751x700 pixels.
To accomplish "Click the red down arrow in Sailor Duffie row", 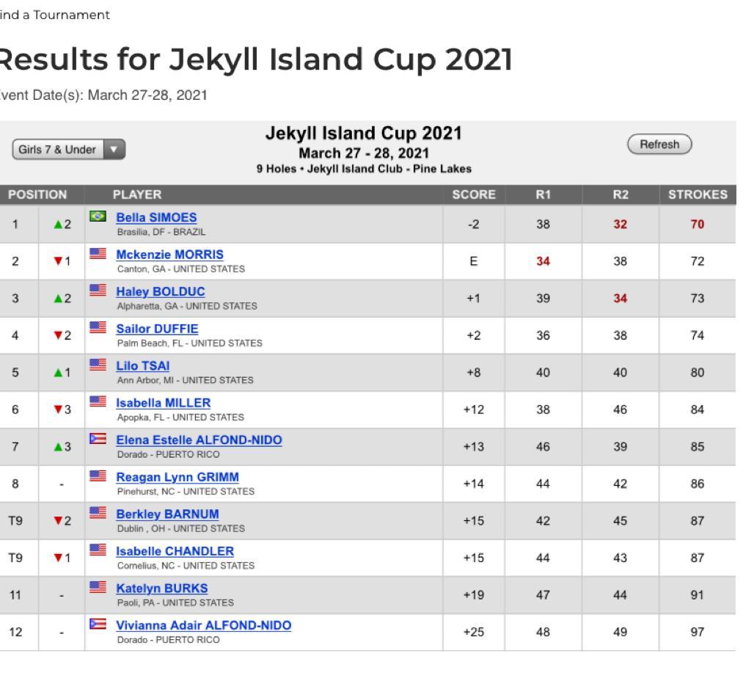I will click(58, 335).
